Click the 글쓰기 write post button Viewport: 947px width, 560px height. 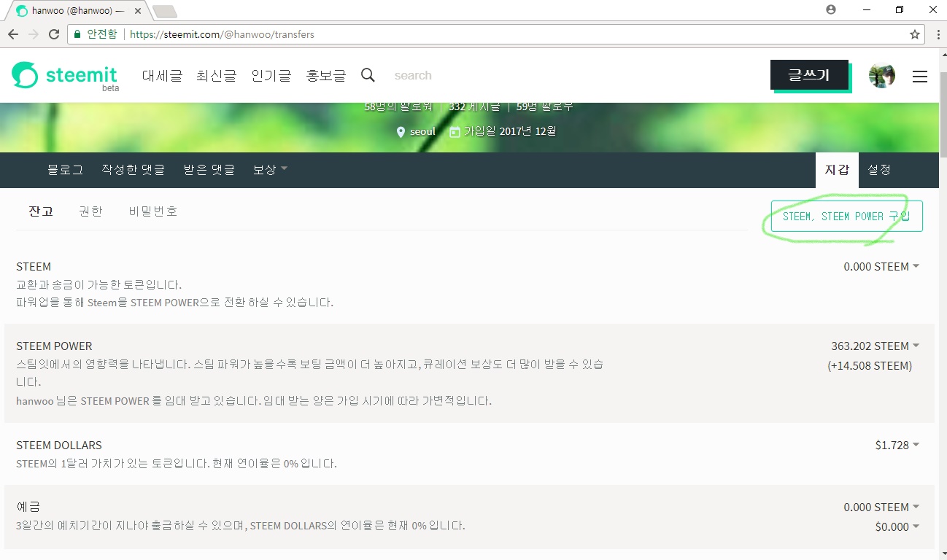tap(809, 75)
